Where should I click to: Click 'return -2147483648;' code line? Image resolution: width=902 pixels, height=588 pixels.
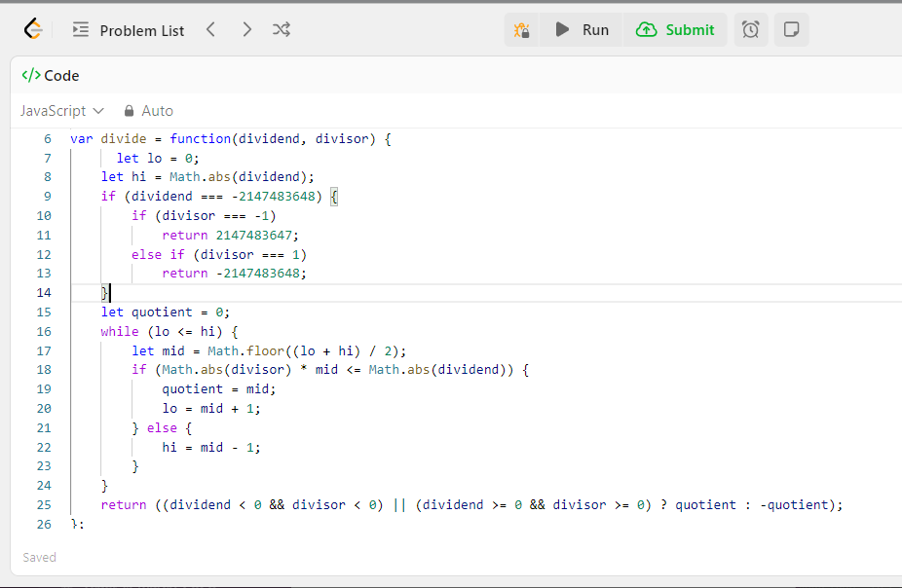tap(234, 273)
